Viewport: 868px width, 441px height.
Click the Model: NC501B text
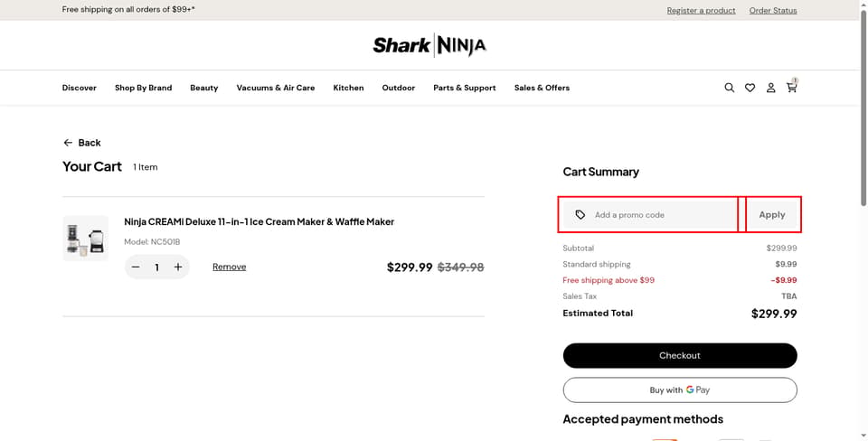pyautogui.click(x=152, y=242)
